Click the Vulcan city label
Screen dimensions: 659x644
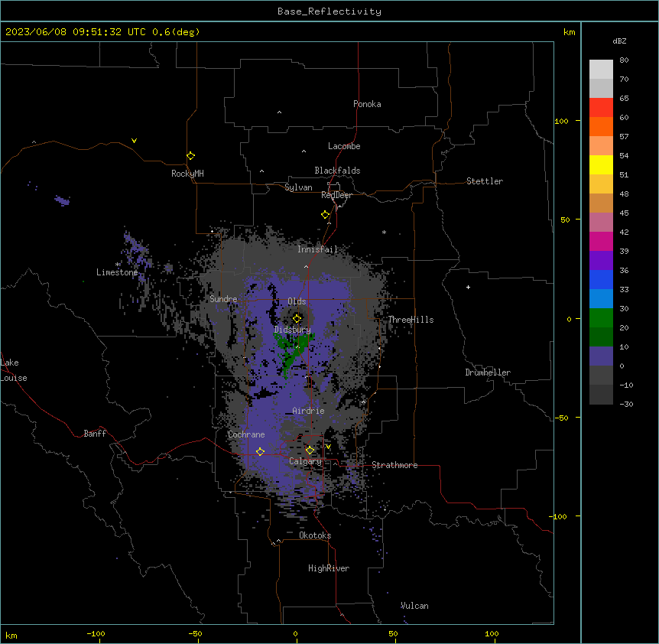pos(414,606)
